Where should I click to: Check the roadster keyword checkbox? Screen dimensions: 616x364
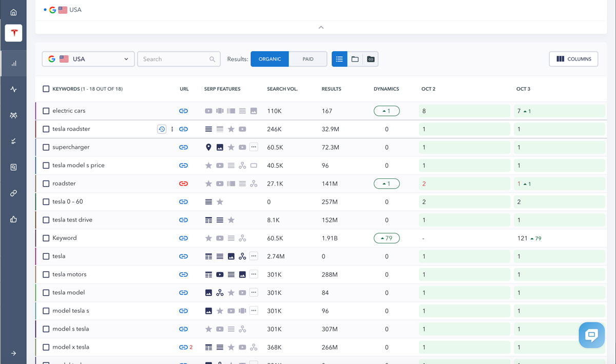46,184
